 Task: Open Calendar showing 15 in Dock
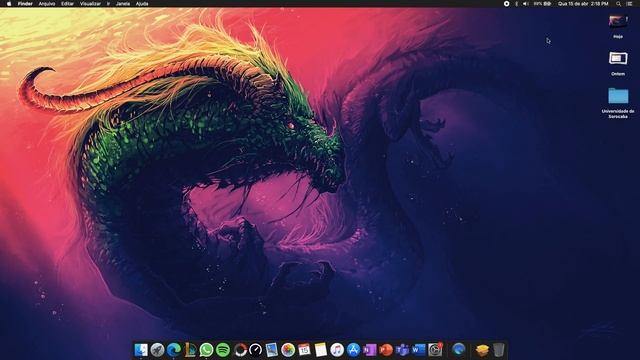pyautogui.click(x=304, y=350)
